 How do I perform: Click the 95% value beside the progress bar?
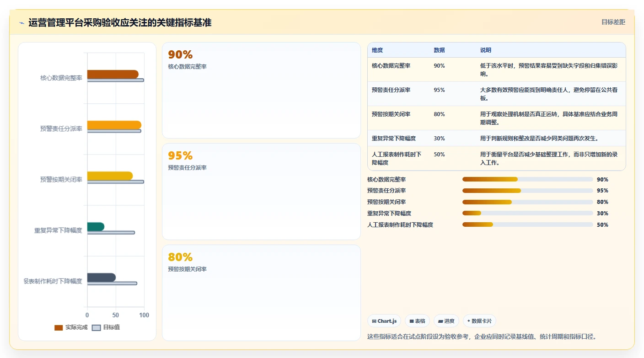pyautogui.click(x=602, y=191)
